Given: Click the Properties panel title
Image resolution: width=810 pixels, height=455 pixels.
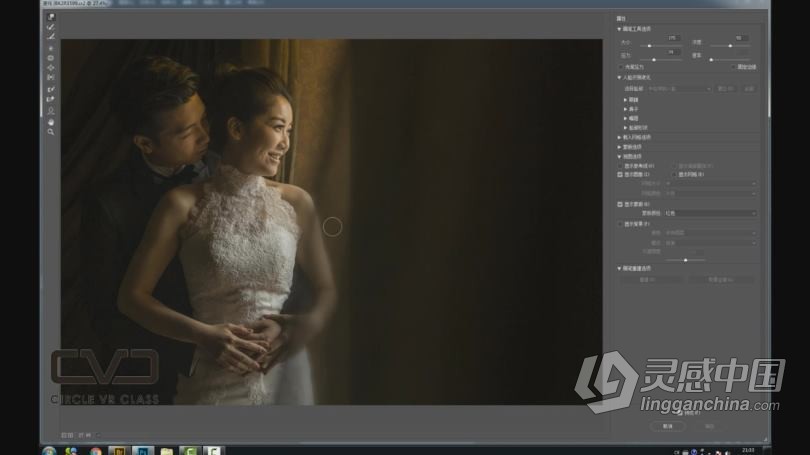Looking at the screenshot, I should [621, 19].
